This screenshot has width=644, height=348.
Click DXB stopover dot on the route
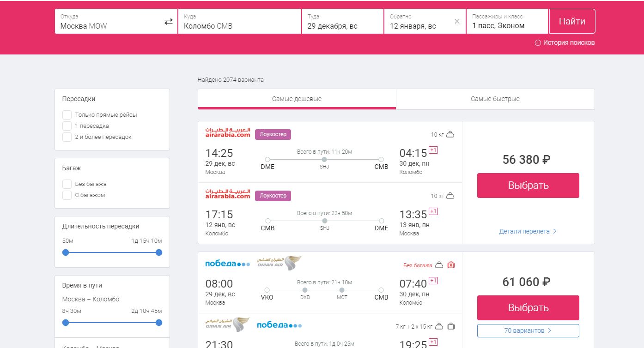[x=305, y=290]
